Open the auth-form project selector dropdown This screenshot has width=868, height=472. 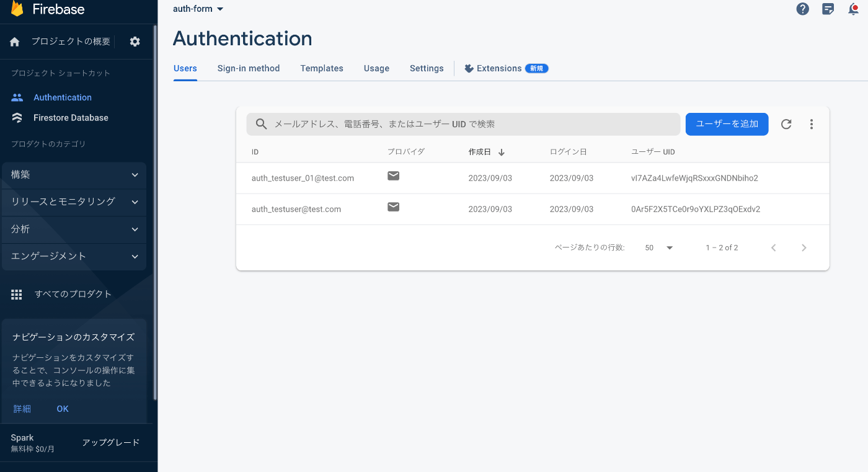[198, 9]
